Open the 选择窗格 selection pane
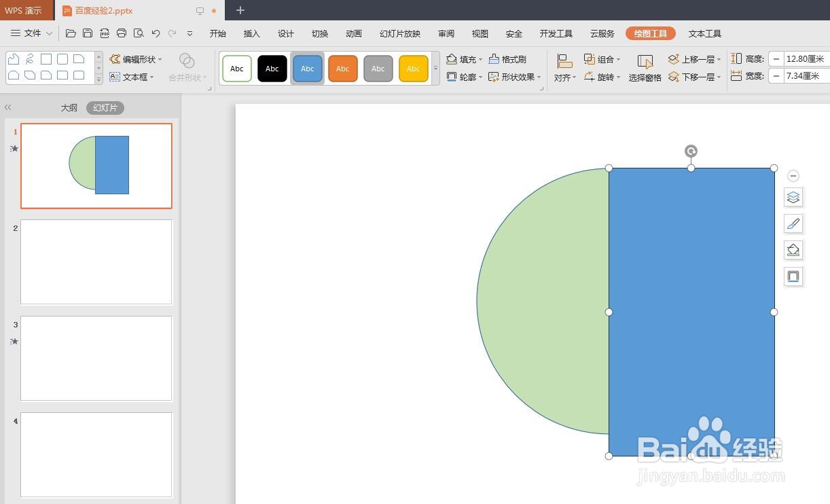 [x=645, y=68]
